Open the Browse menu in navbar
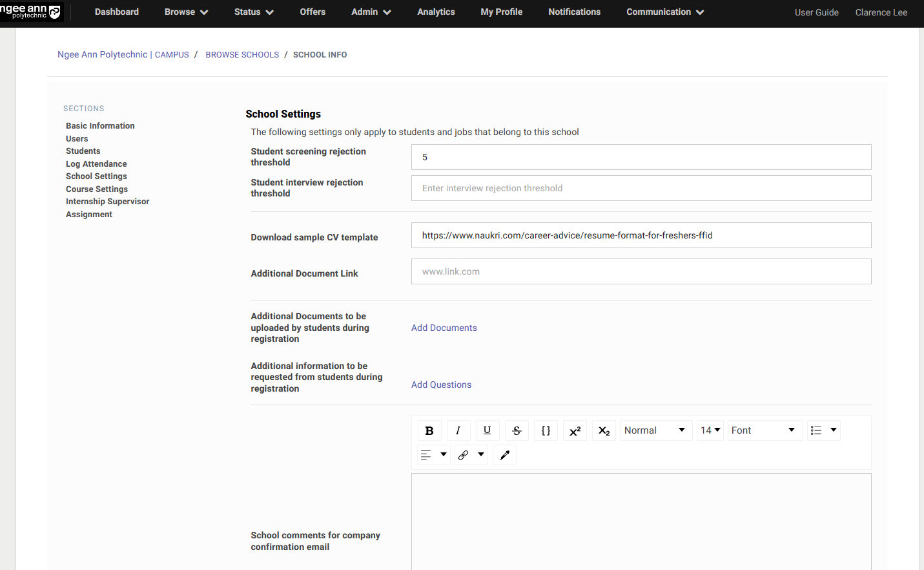924x570 pixels. (186, 12)
